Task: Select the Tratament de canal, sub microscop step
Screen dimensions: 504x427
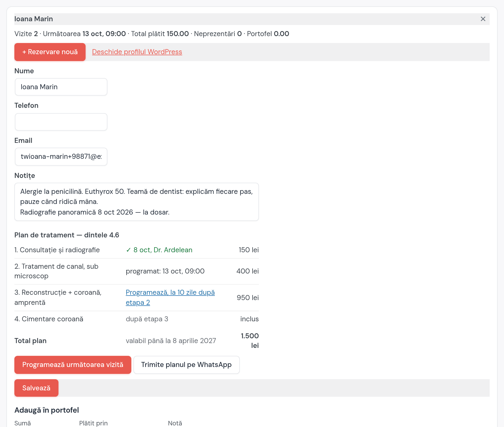Action: click(56, 271)
